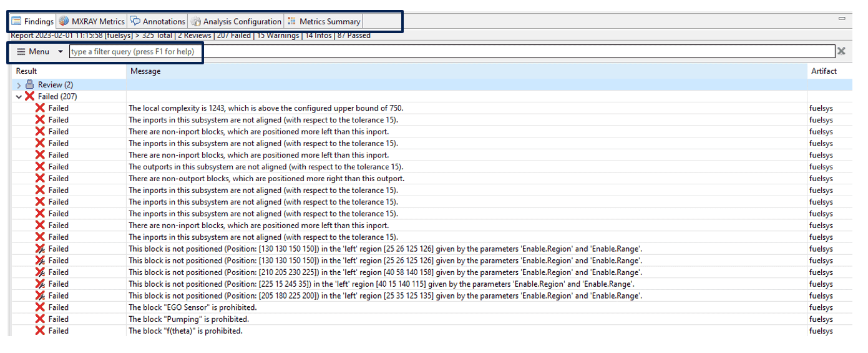
Task: Click the Review group lock icon
Action: tap(29, 85)
